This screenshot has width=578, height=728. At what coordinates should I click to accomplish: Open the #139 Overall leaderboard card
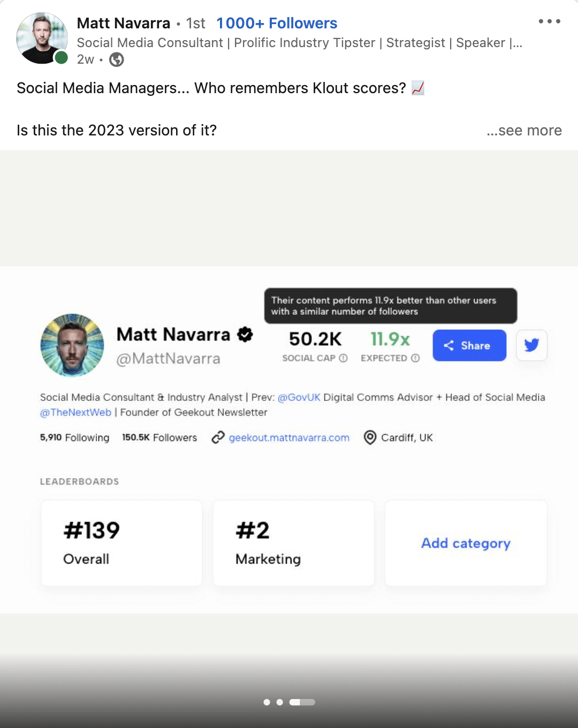click(122, 543)
